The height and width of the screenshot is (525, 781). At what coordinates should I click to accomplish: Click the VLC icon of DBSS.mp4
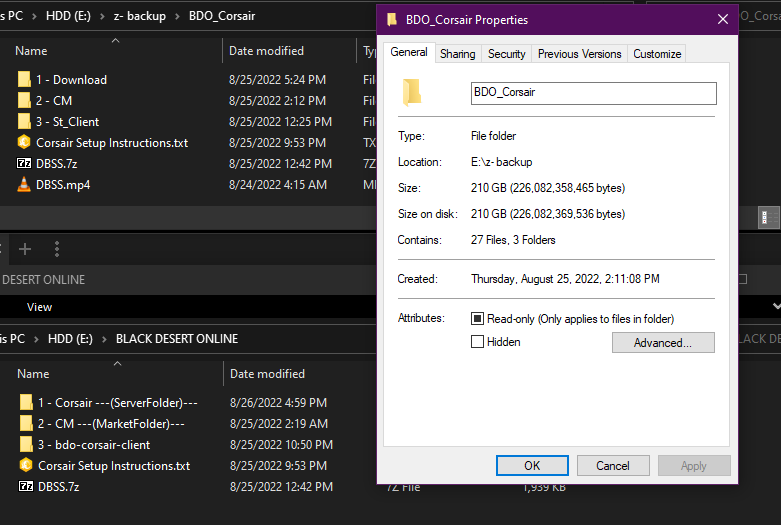pyautogui.click(x=24, y=184)
